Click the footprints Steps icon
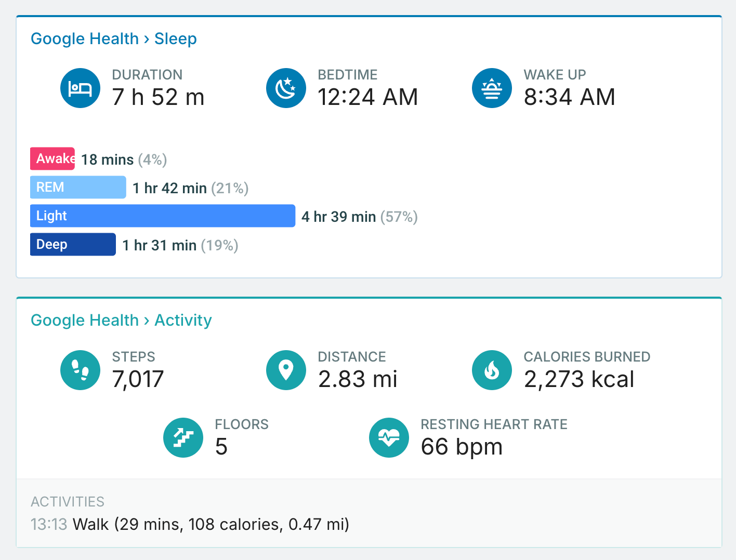Viewport: 736px width, 560px height. tap(80, 370)
